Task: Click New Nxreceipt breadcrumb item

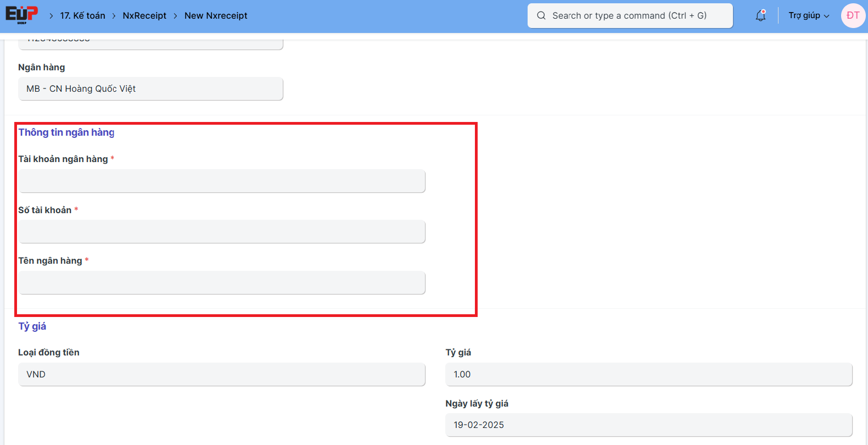Action: pos(216,16)
